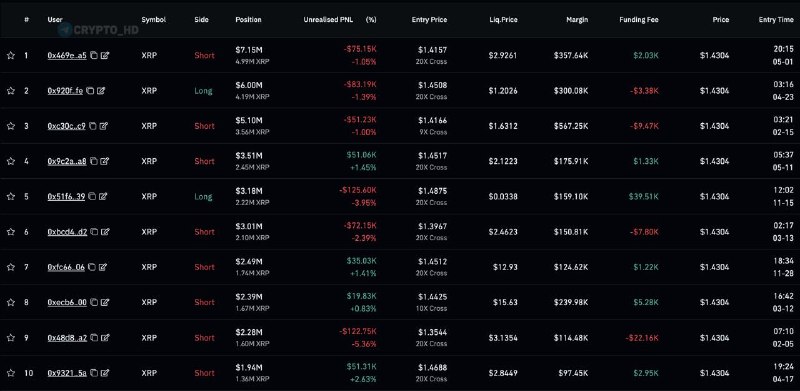The image size is (800, 391).
Task: Edit note for 0x9c2a..a8
Action: tap(105, 161)
